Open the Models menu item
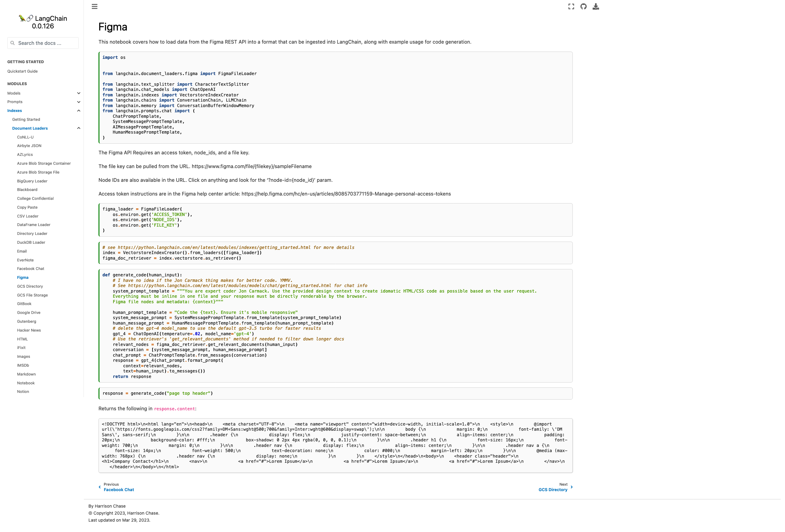This screenshot has height=532, width=785. point(14,93)
